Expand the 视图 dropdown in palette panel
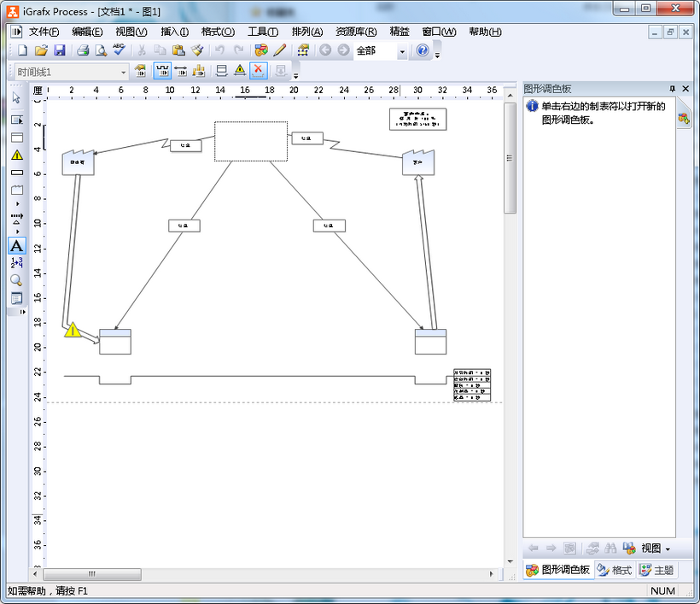 [x=668, y=549]
